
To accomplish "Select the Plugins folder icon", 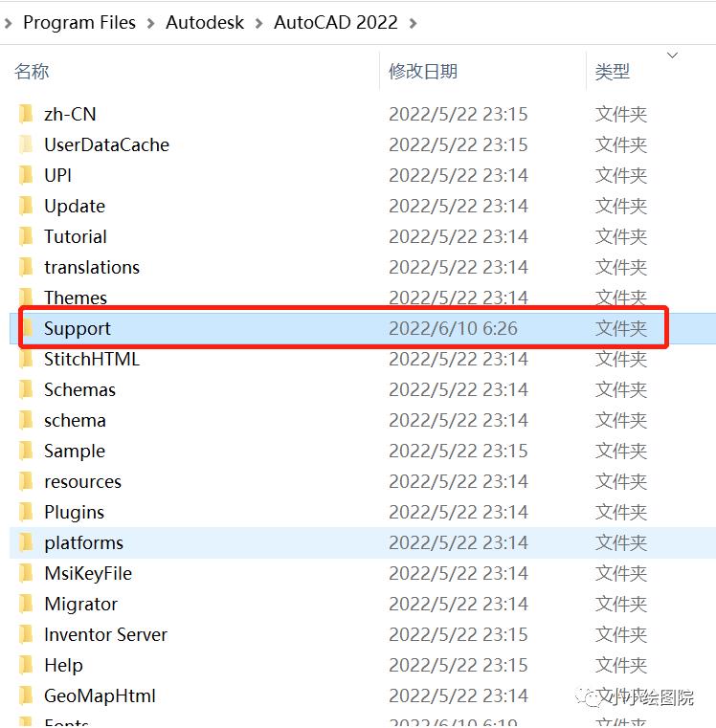I will coord(26,512).
